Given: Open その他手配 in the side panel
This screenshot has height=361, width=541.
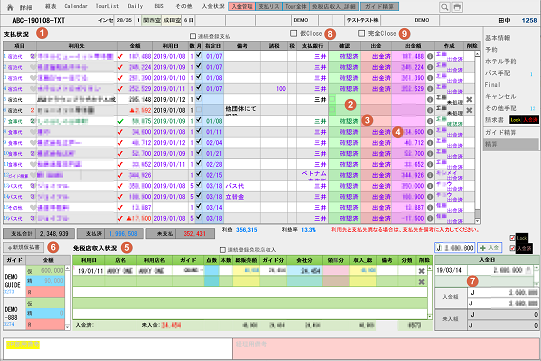Looking at the screenshot, I should pos(501,108).
